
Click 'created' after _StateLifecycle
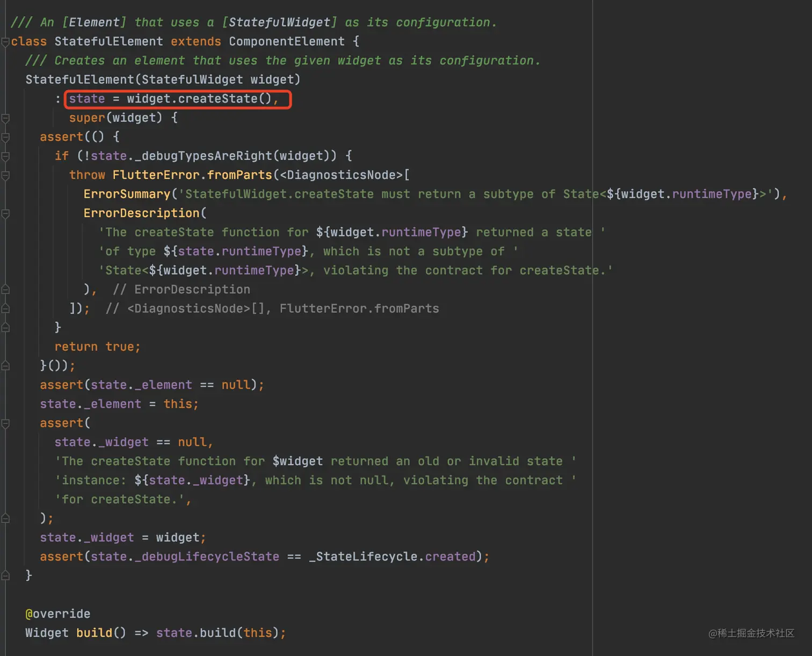[450, 557]
